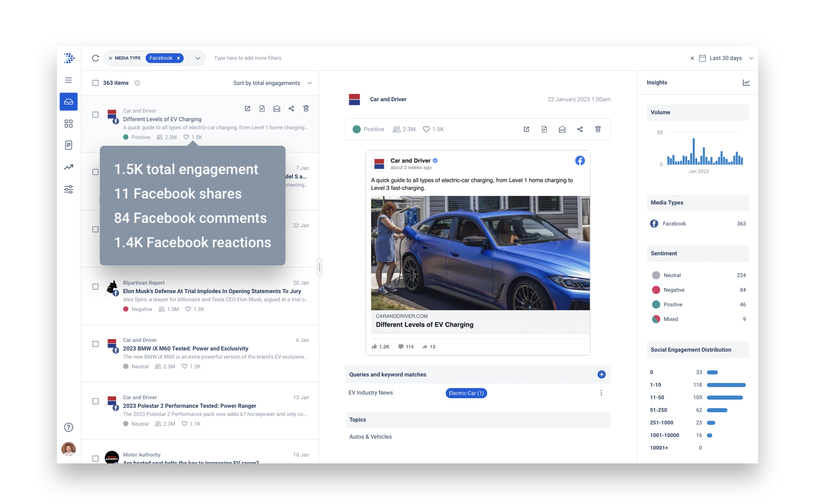Click the email icon in detail toolbar

tap(562, 129)
